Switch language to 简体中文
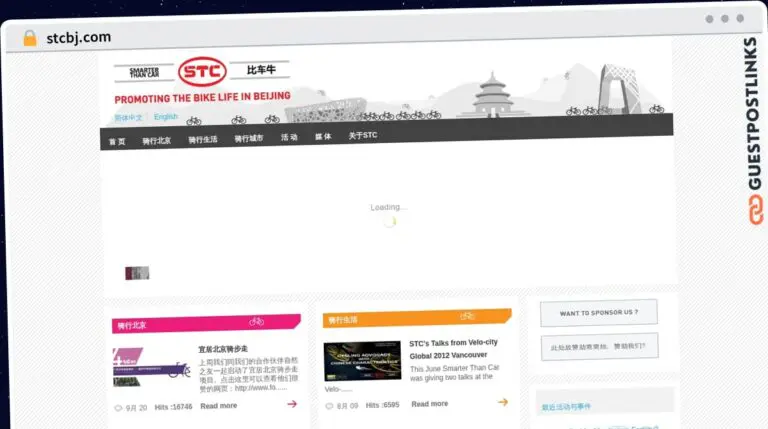Image resolution: width=768 pixels, height=429 pixels. point(126,118)
